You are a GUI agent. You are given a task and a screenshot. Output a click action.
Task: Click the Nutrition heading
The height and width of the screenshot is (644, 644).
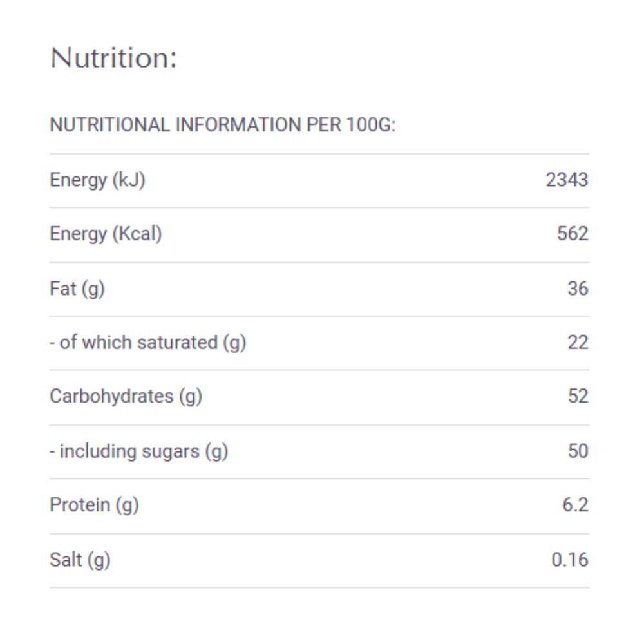click(113, 57)
